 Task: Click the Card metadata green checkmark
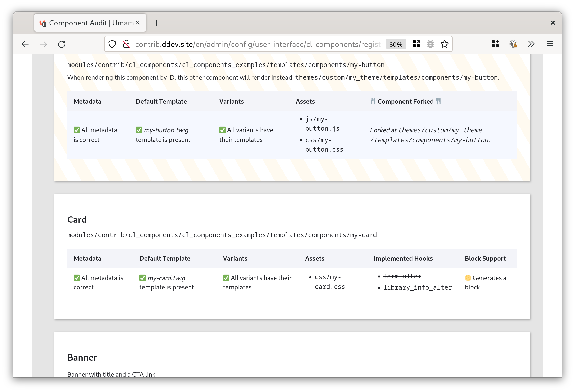point(77,278)
